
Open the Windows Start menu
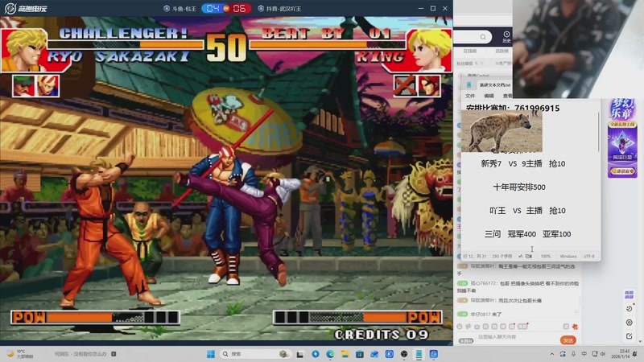(x=211, y=354)
